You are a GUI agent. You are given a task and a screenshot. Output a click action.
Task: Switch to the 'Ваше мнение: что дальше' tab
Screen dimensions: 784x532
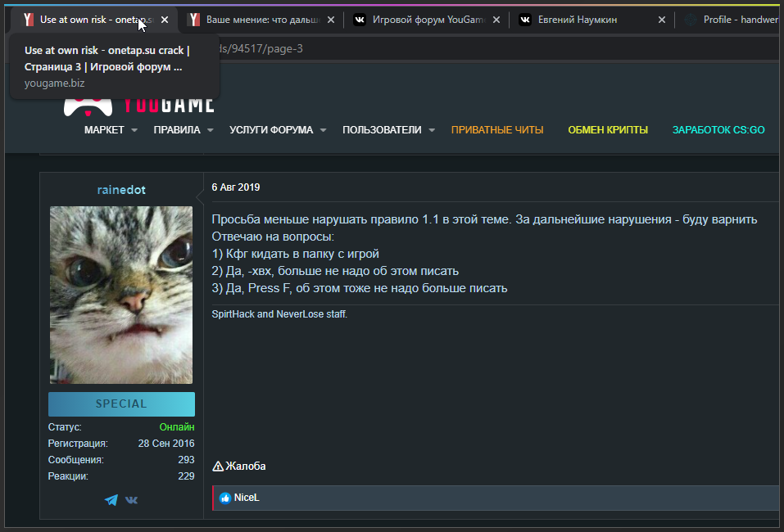click(261, 20)
